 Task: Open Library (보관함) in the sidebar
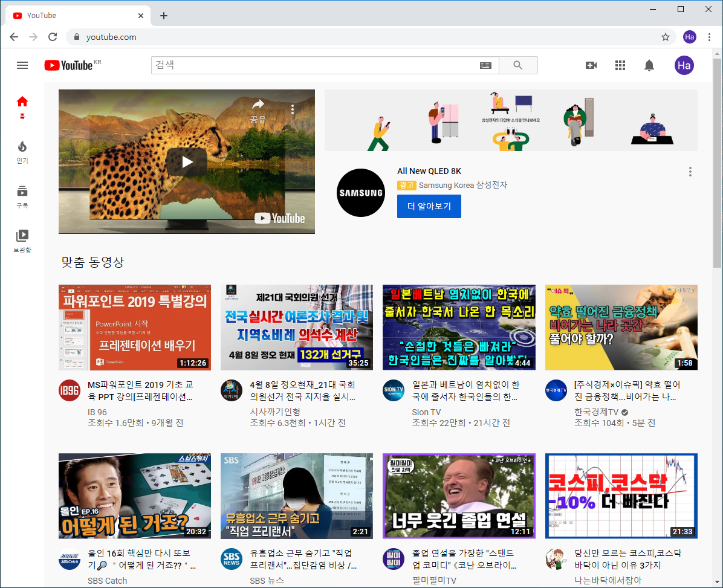pyautogui.click(x=22, y=242)
